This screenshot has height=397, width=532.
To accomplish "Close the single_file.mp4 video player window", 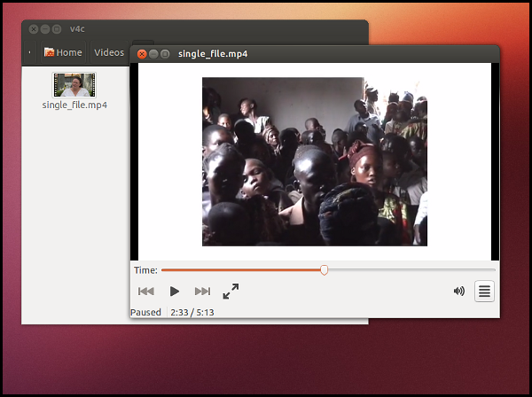I will click(141, 54).
